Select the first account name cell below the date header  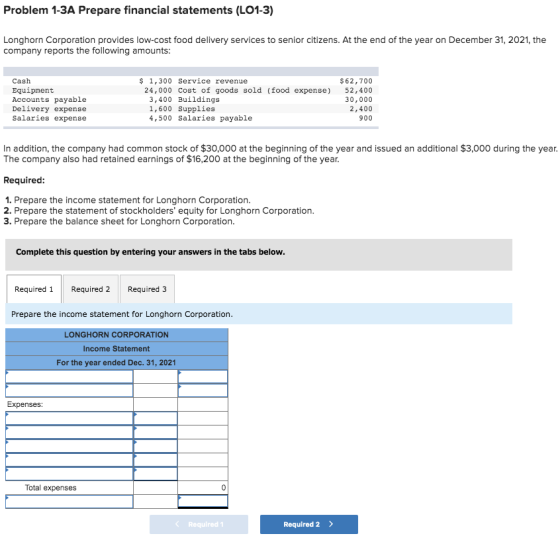click(69, 376)
